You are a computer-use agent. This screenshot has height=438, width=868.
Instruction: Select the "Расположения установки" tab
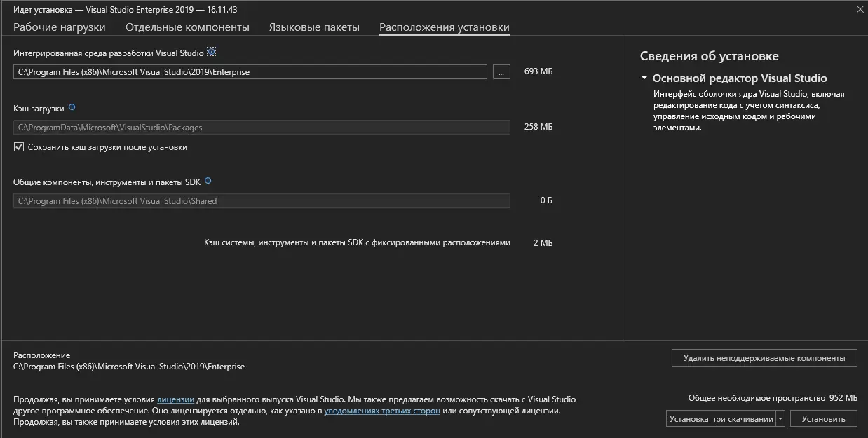[444, 26]
